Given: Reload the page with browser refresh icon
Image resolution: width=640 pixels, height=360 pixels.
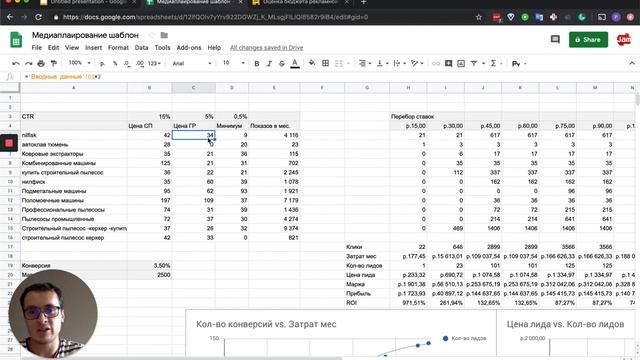Looking at the screenshot, I should click(x=38, y=17).
